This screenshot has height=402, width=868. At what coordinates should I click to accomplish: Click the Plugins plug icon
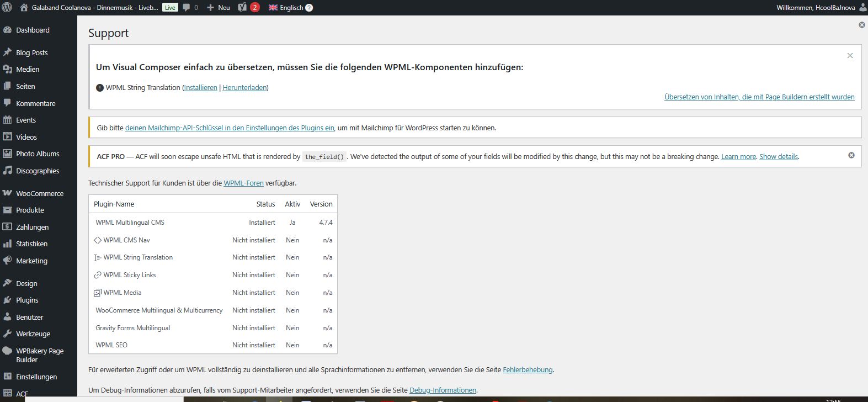(7, 300)
